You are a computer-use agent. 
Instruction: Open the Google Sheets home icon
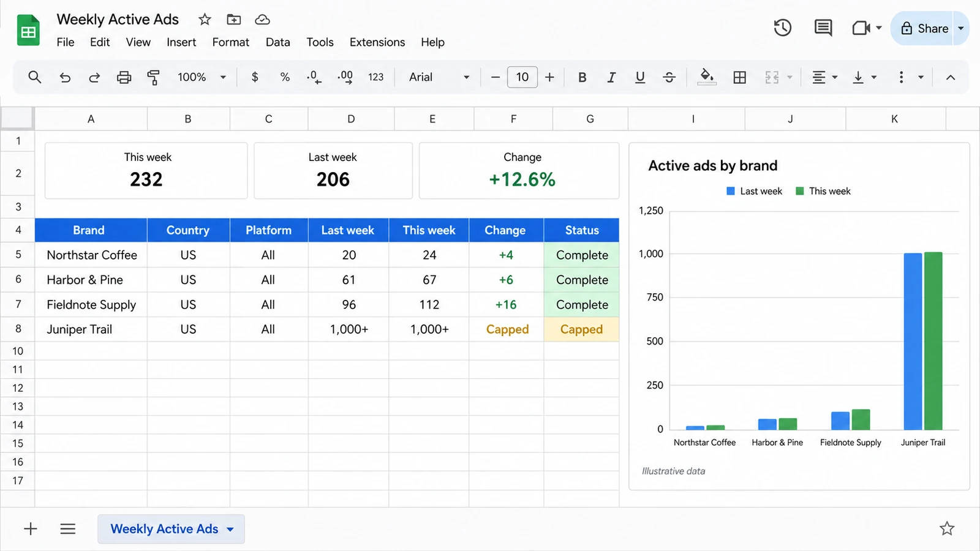point(28,31)
